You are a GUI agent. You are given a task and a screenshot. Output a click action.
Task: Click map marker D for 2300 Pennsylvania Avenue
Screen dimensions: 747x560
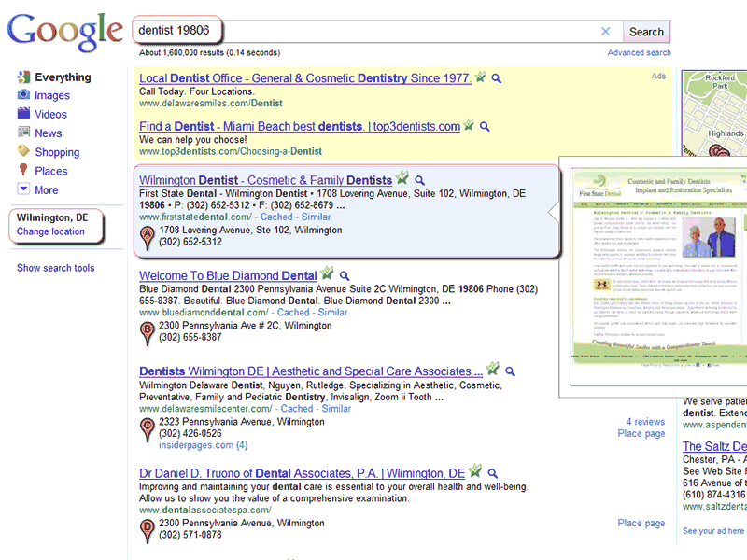click(x=148, y=530)
